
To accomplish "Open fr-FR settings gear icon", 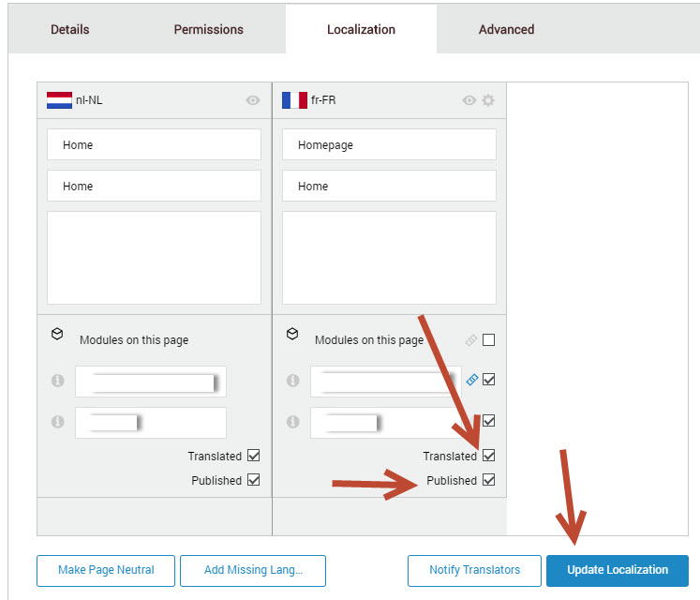I will pyautogui.click(x=488, y=100).
